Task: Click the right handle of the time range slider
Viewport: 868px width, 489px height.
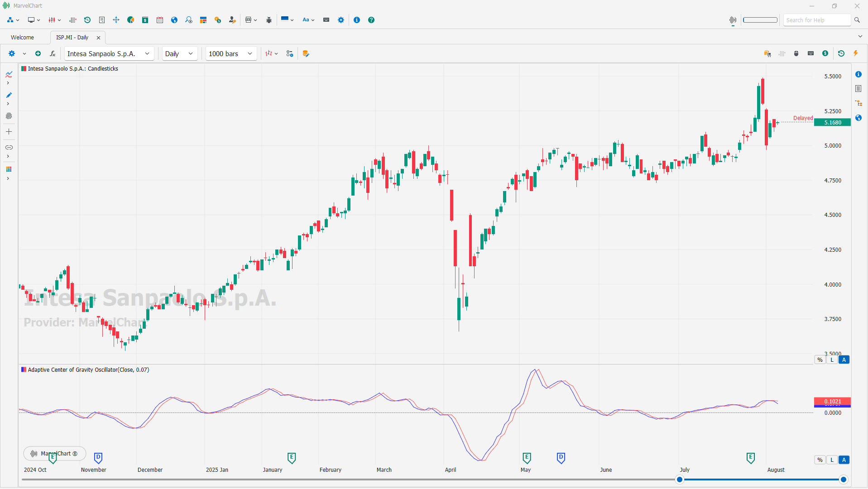Action: pos(844,479)
